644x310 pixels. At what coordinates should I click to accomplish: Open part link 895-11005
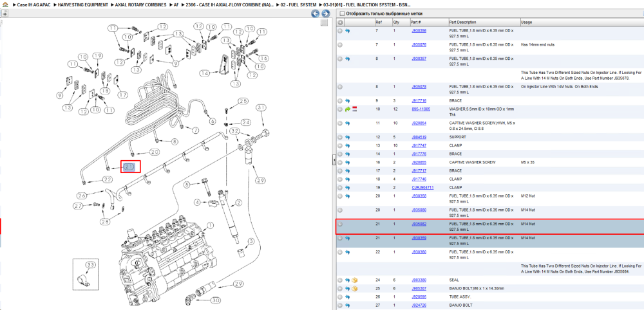coord(421,109)
